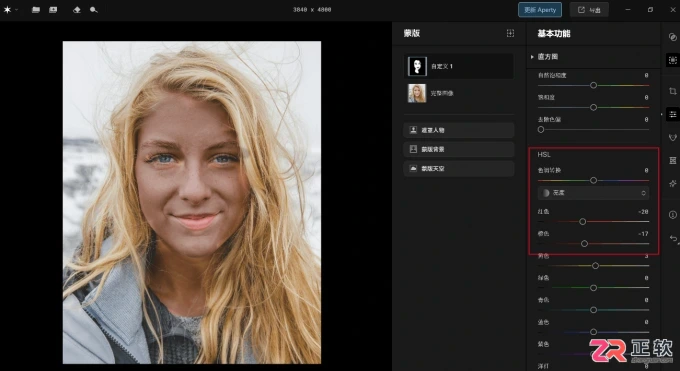The height and width of the screenshot is (371, 680).
Task: Click the overlapping circles icon in right sidebar
Action: (673, 37)
